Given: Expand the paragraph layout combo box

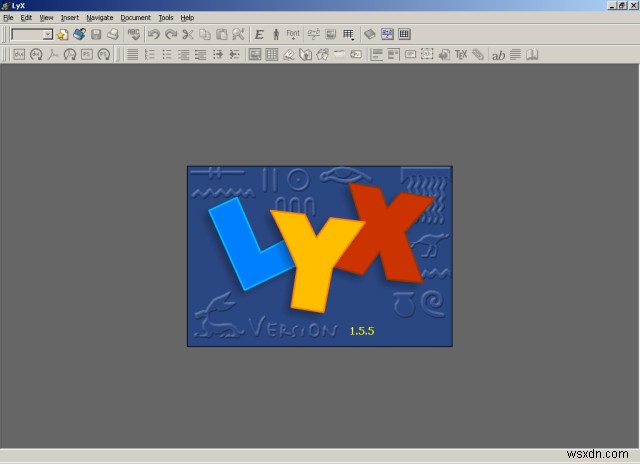Looking at the screenshot, I should coord(48,34).
